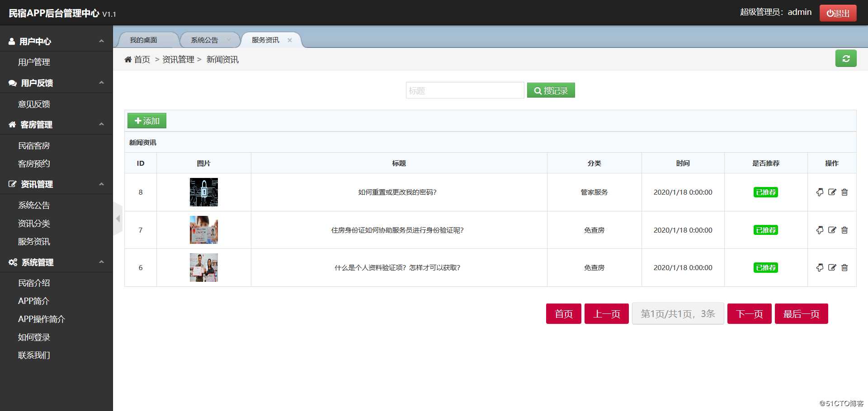Image resolution: width=868 pixels, height=411 pixels.
Task: Click the sidebar collapse arrow handle
Action: pos(118,219)
